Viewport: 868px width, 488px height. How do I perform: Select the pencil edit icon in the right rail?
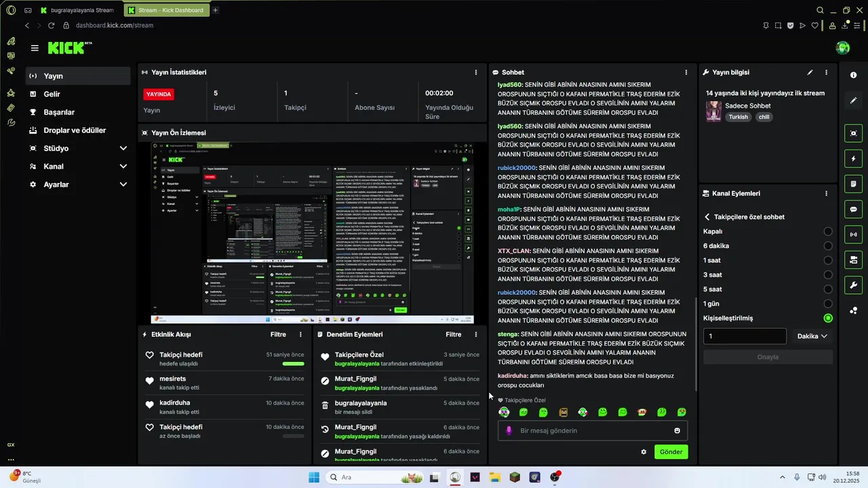pos(853,100)
